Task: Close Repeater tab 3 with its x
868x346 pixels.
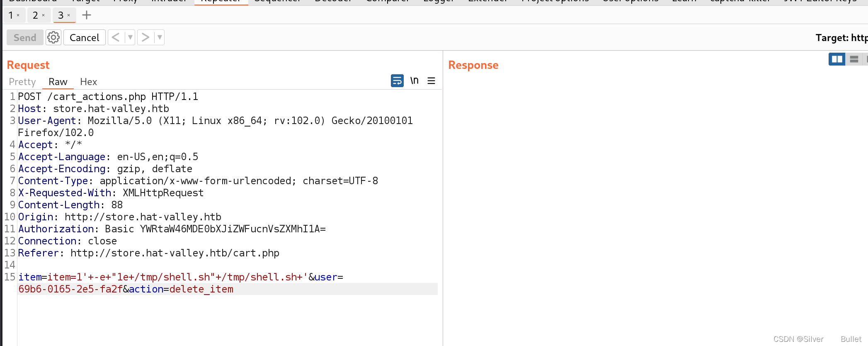Action: pos(69,15)
